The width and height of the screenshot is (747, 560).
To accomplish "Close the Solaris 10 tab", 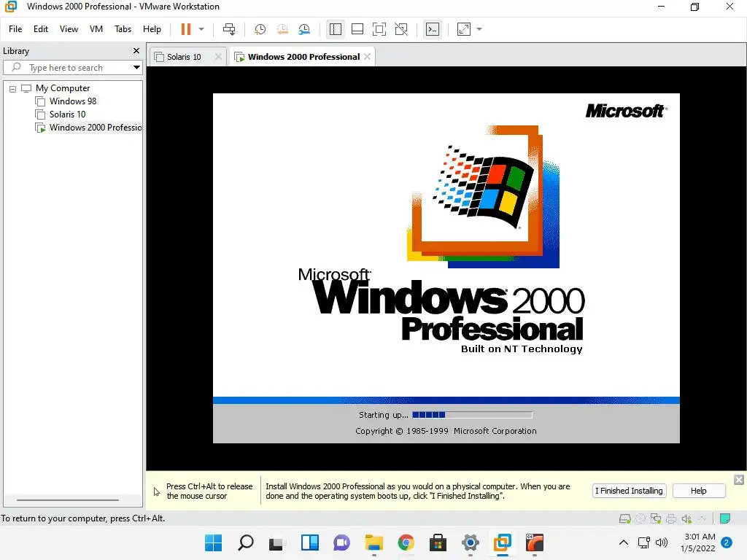I will (x=218, y=57).
